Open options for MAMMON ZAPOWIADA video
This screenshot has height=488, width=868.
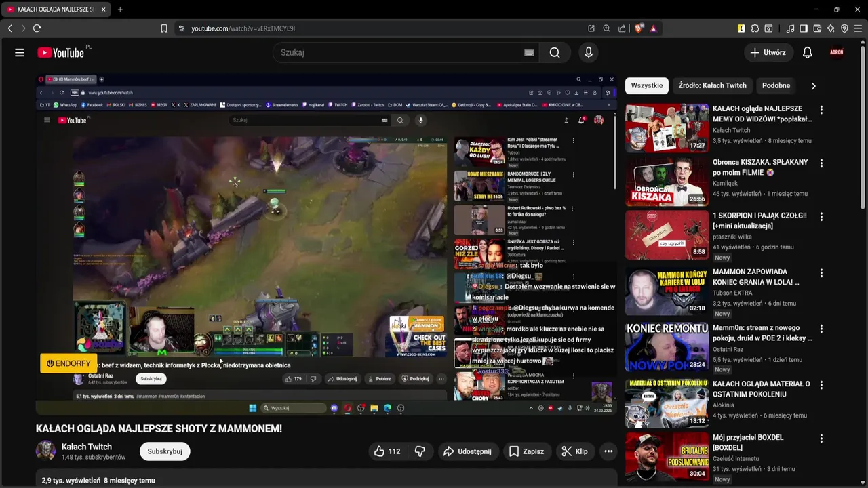(x=821, y=273)
